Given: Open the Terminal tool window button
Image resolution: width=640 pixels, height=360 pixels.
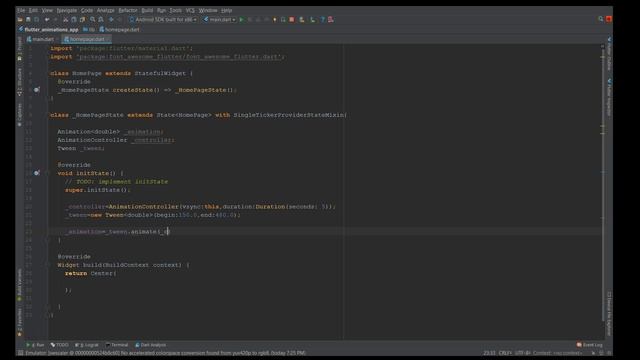Looking at the screenshot, I should click(x=117, y=345).
